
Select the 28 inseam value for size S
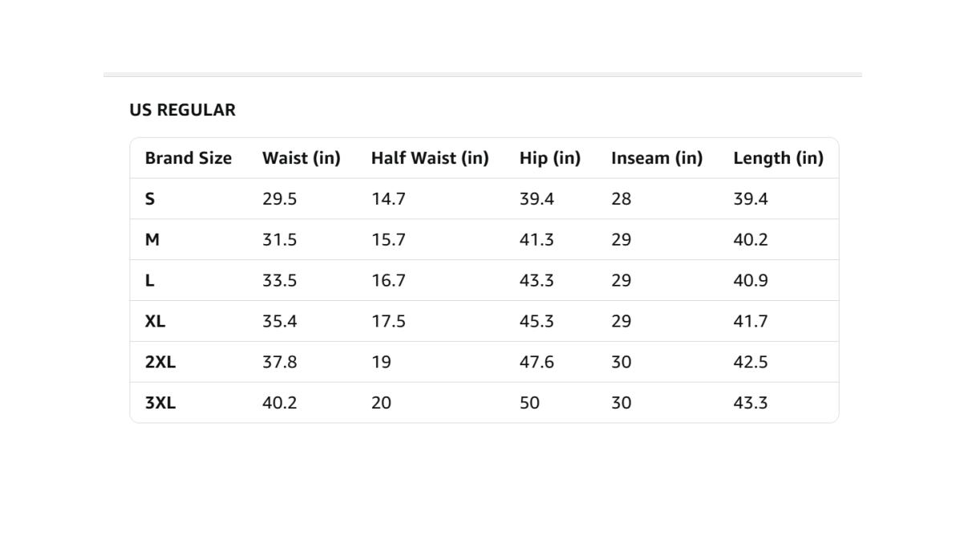(621, 199)
